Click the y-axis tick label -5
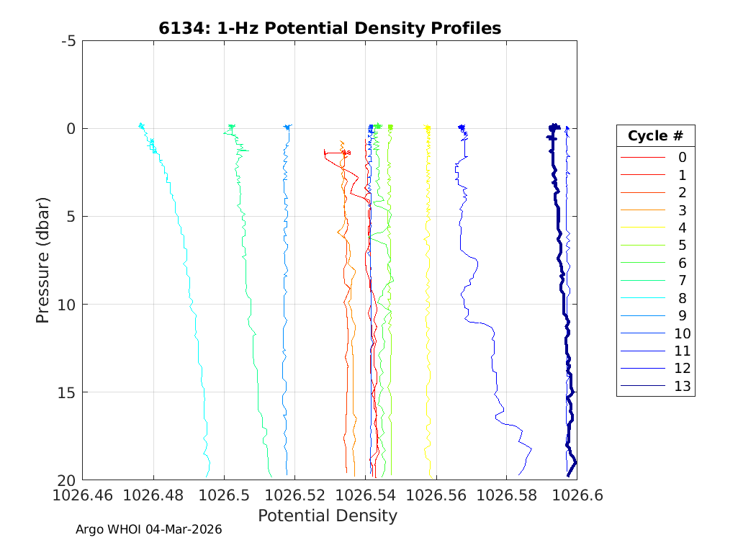 pos(68,41)
